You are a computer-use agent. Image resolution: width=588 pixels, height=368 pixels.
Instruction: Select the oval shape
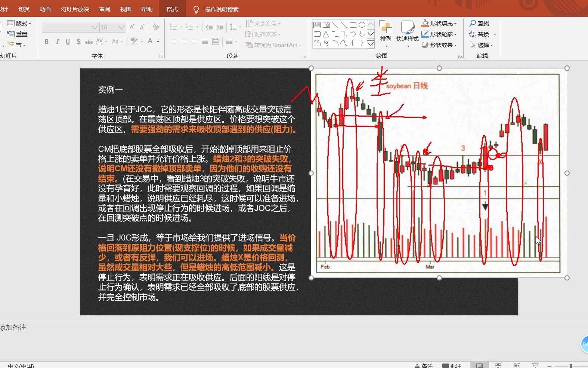coord(362,25)
